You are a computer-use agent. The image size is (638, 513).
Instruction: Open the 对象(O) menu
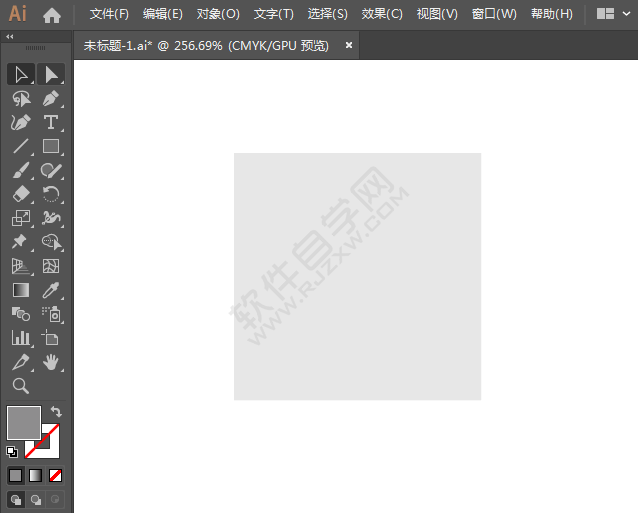pos(218,14)
